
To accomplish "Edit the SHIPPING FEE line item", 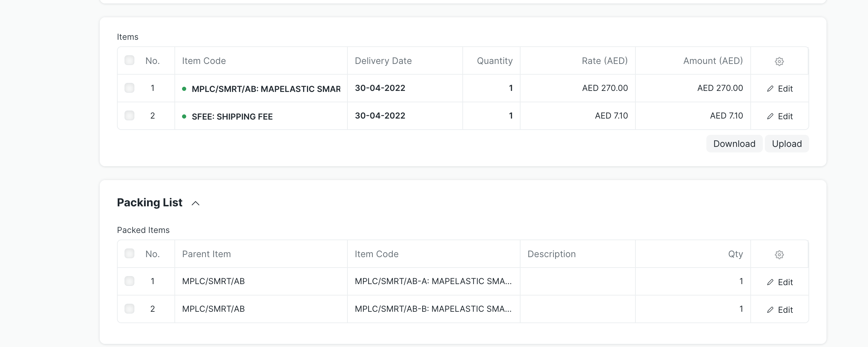I will 785,116.
